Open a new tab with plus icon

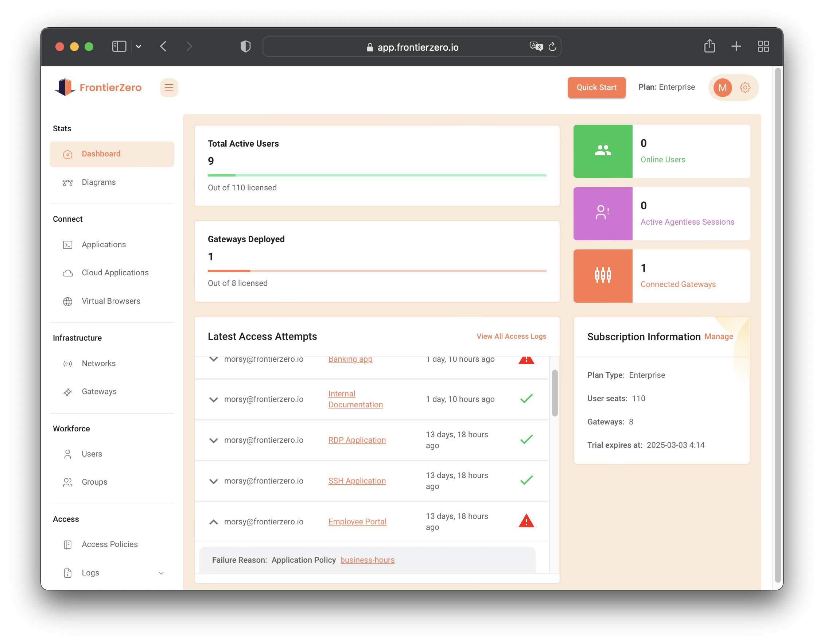(x=736, y=46)
